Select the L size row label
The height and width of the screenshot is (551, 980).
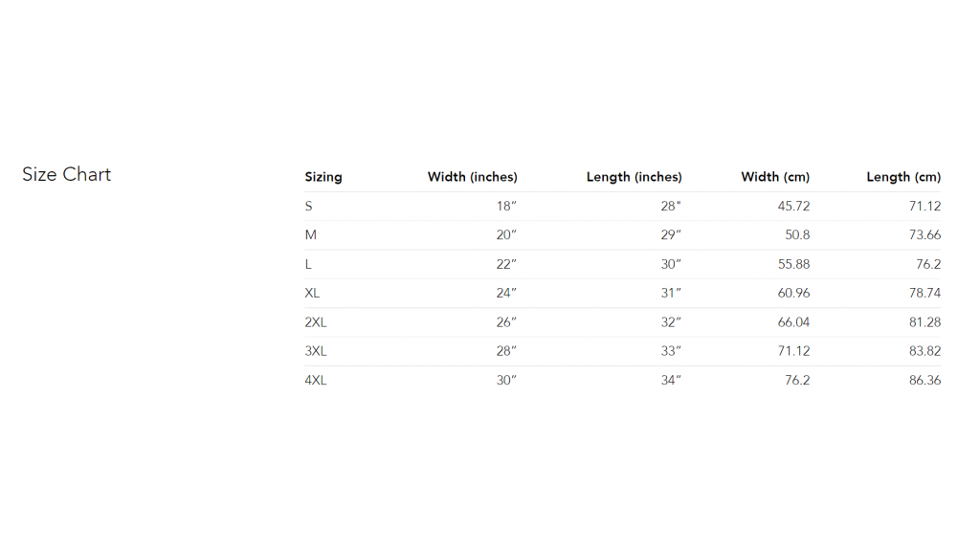[308, 264]
